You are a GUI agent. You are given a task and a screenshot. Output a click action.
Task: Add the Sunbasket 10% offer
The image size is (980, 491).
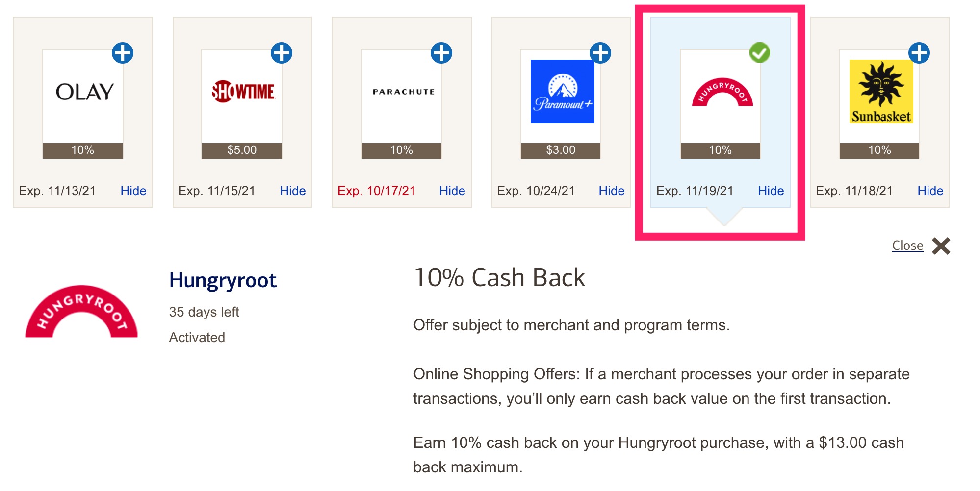pyautogui.click(x=919, y=53)
